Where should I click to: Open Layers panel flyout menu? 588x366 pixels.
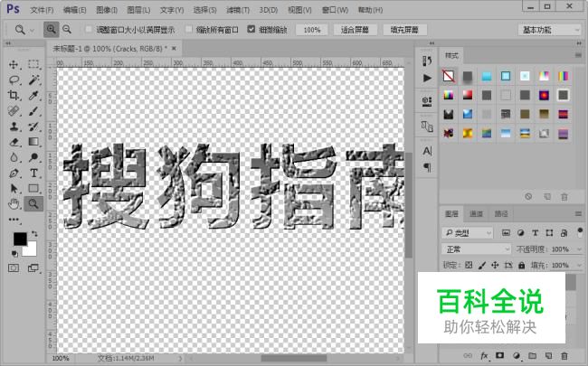(578, 214)
